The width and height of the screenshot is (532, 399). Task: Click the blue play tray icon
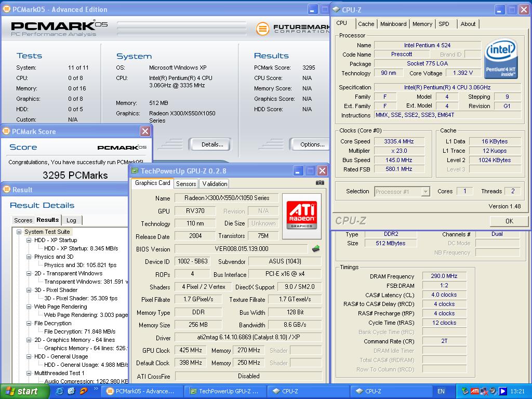tap(503, 391)
